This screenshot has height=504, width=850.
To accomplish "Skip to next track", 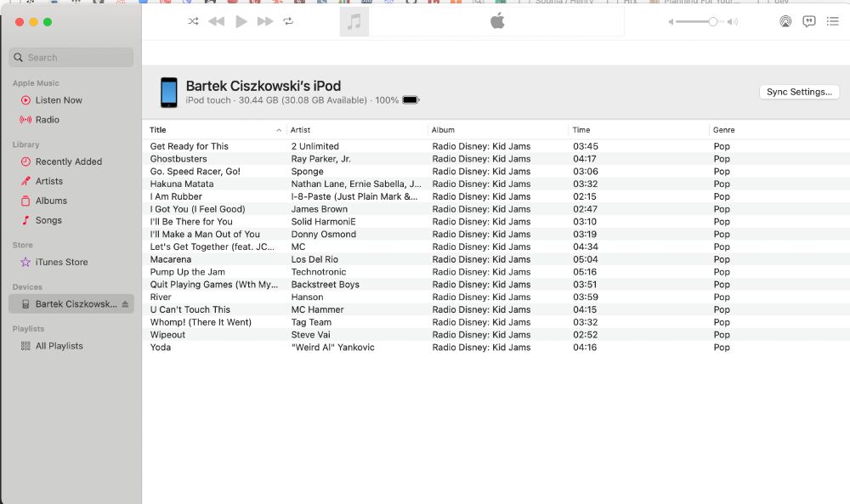I will coord(265,21).
